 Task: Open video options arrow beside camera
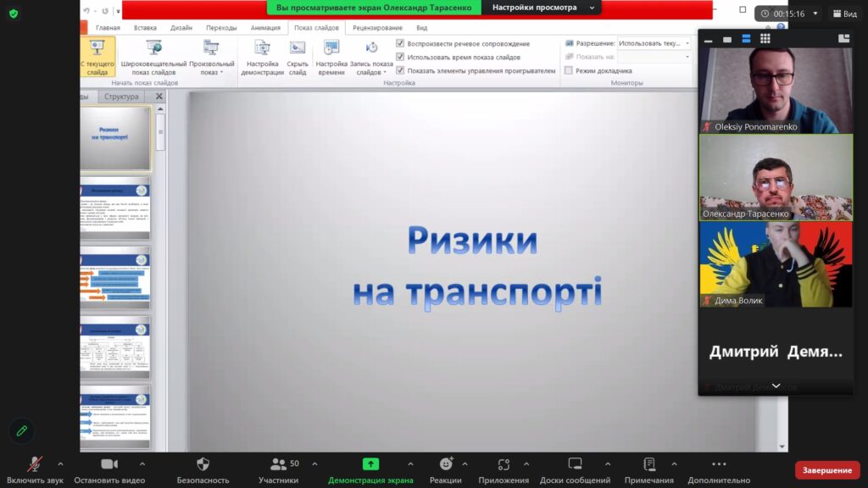tap(142, 464)
